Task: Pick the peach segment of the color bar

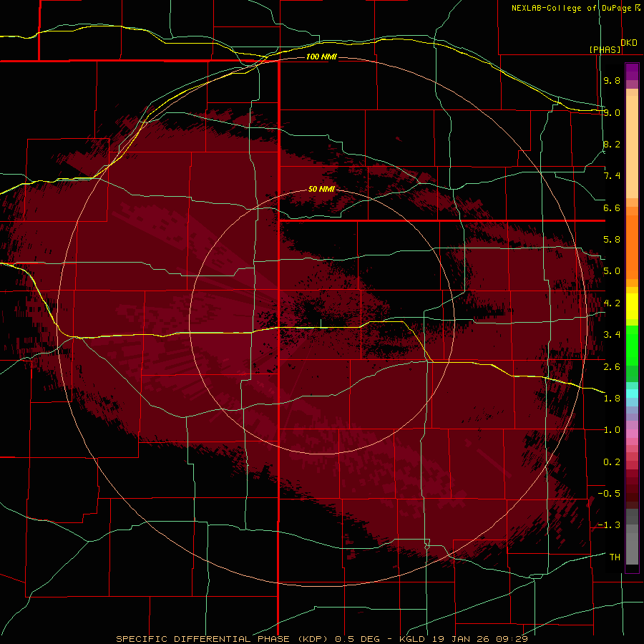Action: 632,147
